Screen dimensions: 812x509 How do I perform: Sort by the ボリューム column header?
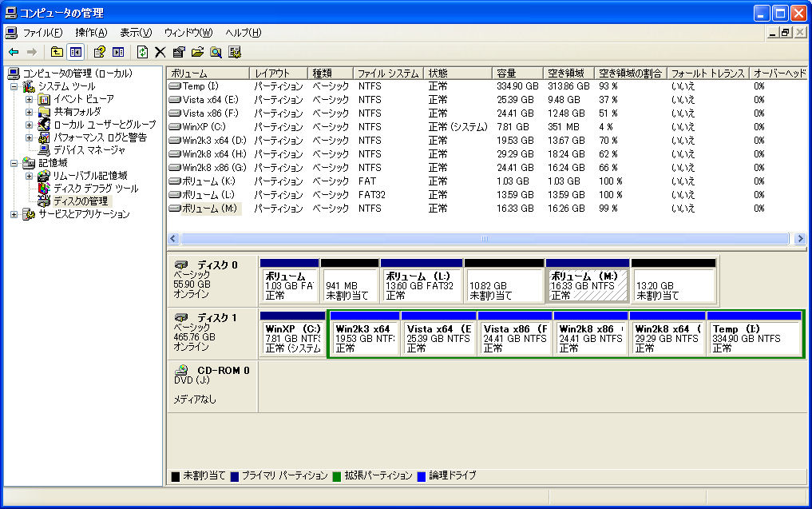coord(208,74)
